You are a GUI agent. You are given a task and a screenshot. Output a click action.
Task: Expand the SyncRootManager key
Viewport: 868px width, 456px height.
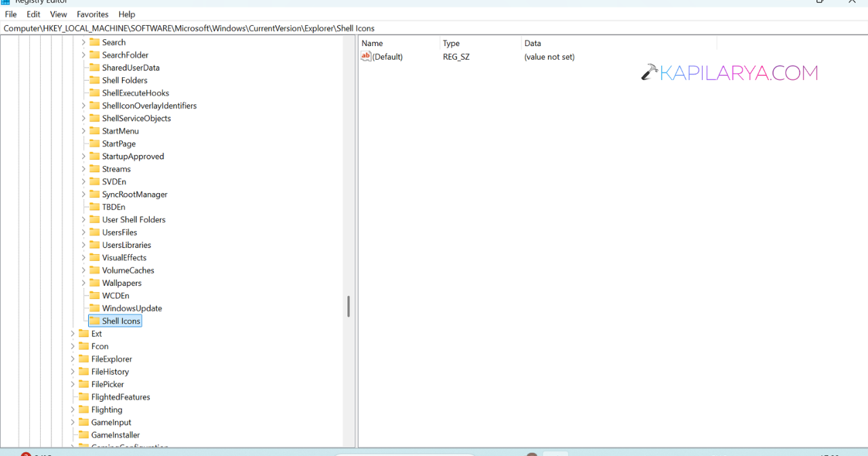83,194
